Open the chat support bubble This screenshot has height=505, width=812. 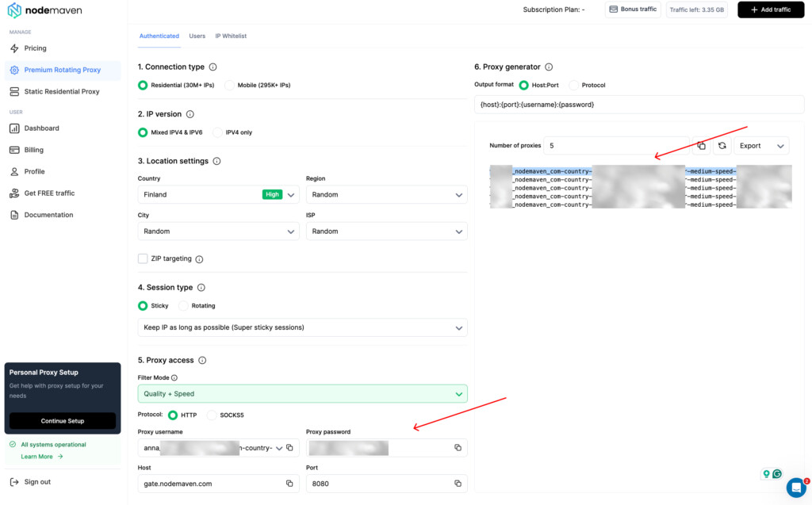point(796,488)
